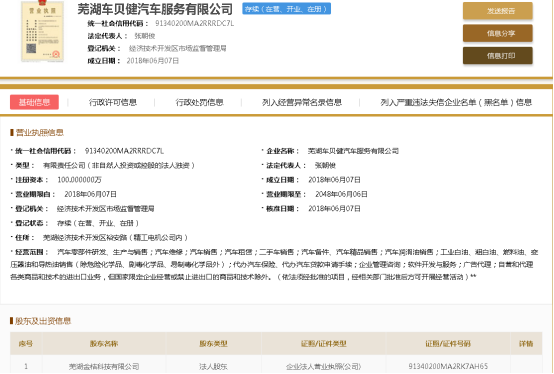The image size is (554, 374).
Task: Click the 存续（在营、开业、在册）status badge
Action: (287, 9)
